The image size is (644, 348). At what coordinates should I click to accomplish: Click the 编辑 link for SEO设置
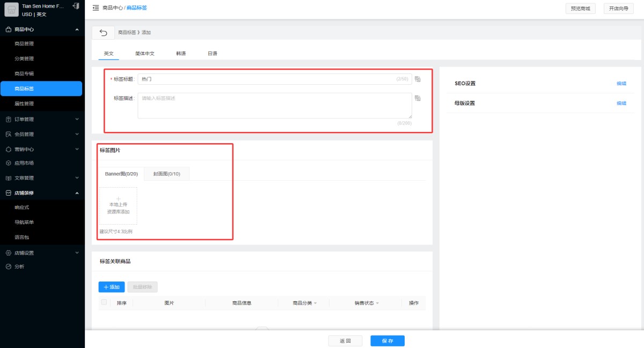[621, 84]
